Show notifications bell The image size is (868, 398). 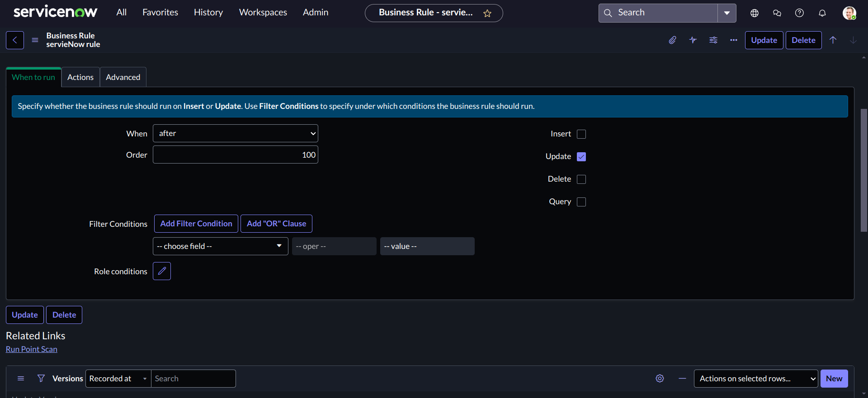coord(822,13)
